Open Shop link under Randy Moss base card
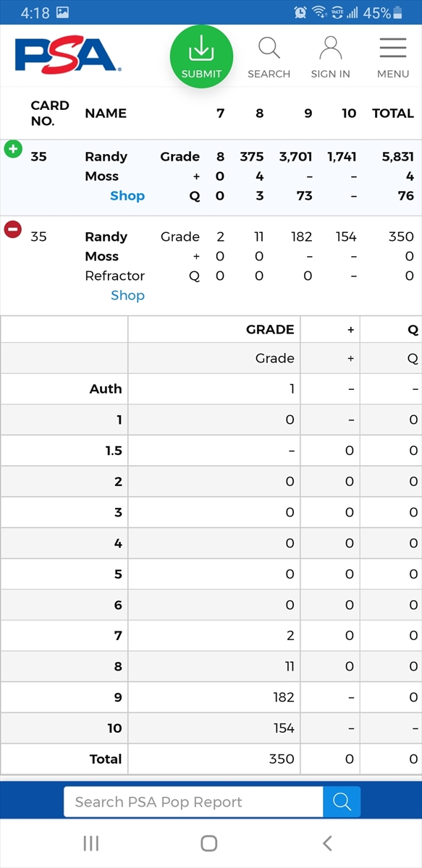 pyautogui.click(x=127, y=196)
